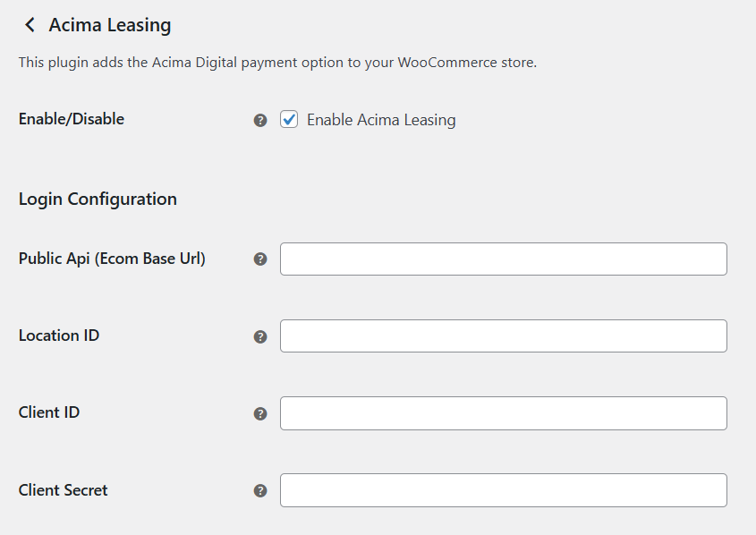
Task: Show help tooltip for Enable/Disable
Action: tap(260, 121)
